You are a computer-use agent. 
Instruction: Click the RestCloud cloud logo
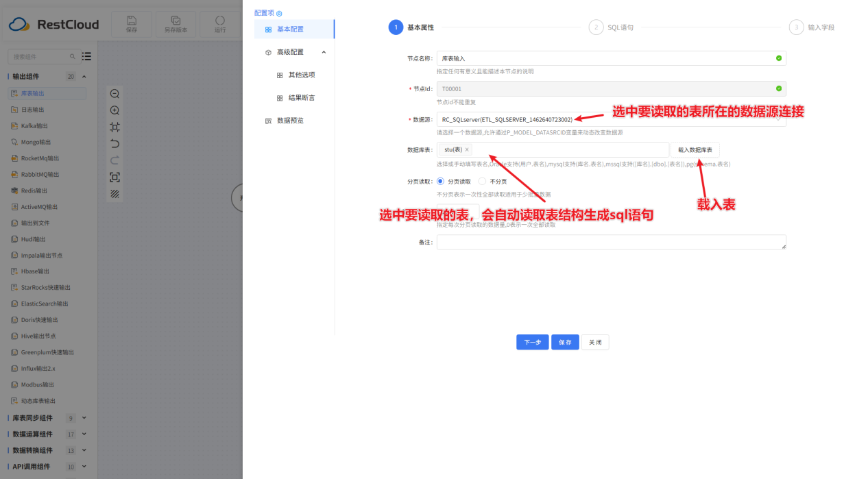click(19, 25)
